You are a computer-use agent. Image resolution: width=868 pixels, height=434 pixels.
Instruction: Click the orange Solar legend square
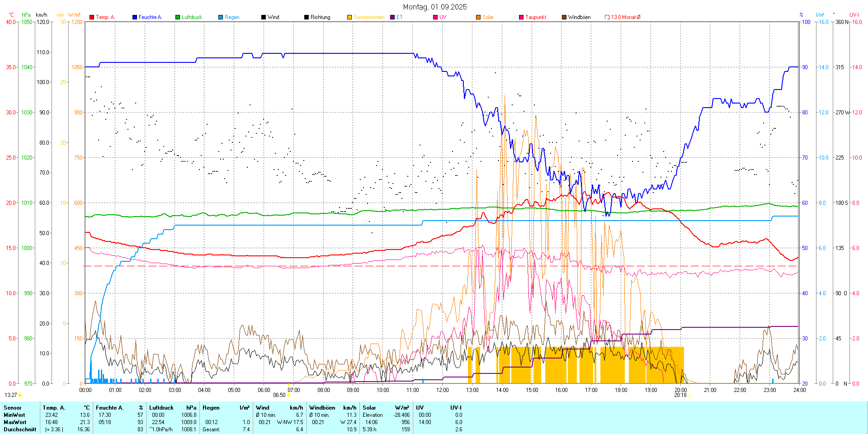[478, 17]
